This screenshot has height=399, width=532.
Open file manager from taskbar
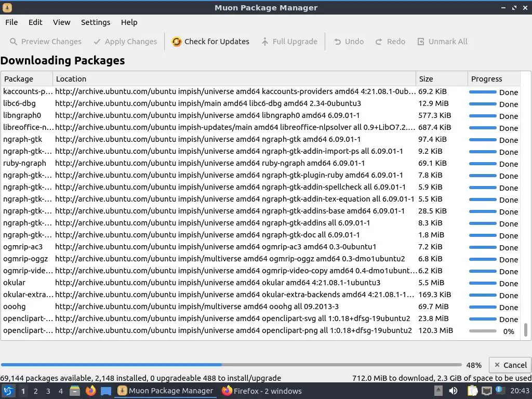click(75, 391)
